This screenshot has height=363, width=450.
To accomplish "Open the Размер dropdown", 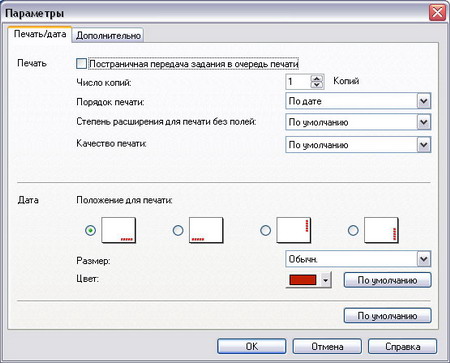I will (x=358, y=259).
